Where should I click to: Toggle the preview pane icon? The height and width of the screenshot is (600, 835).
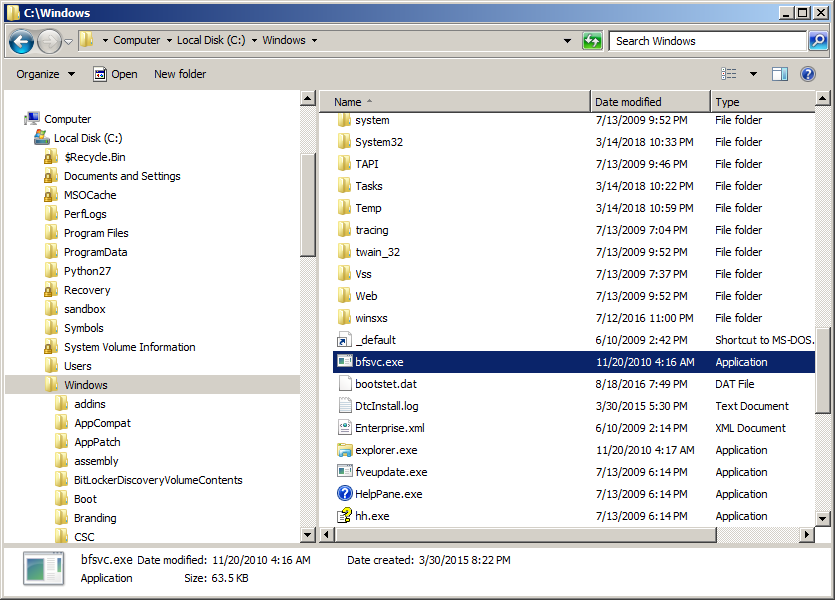pos(780,74)
